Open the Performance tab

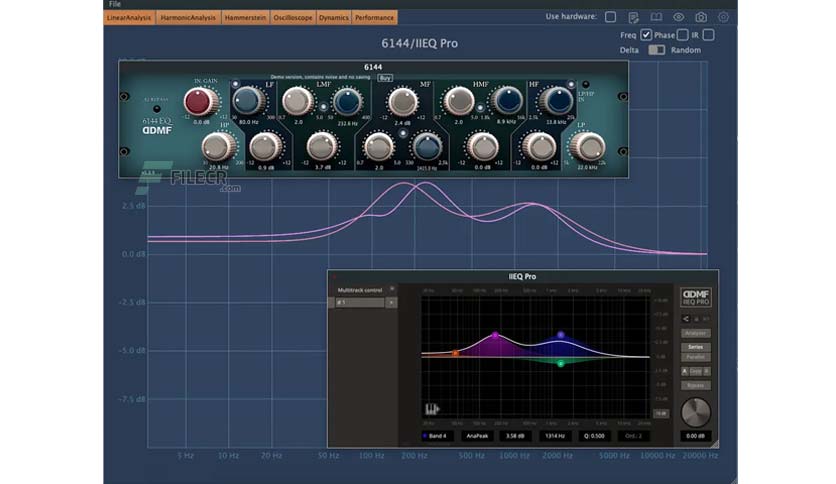[374, 18]
